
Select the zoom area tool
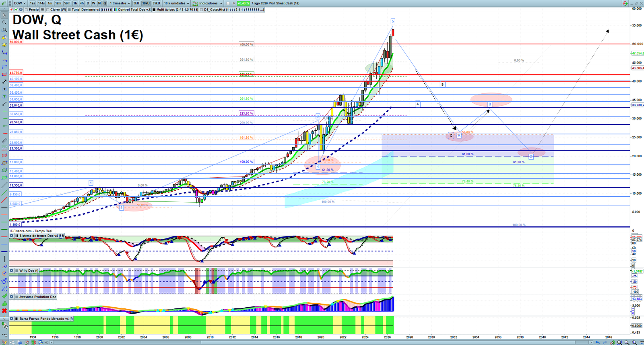[4, 30]
